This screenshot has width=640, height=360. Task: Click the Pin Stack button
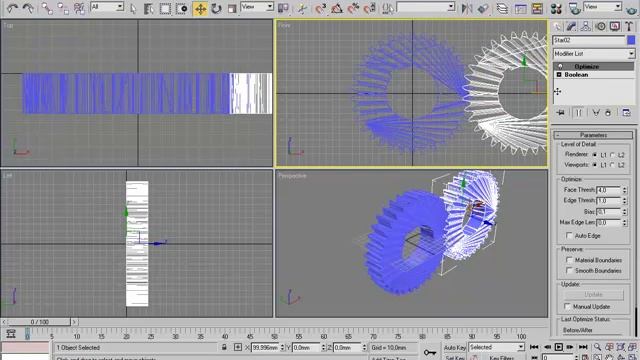561,113
